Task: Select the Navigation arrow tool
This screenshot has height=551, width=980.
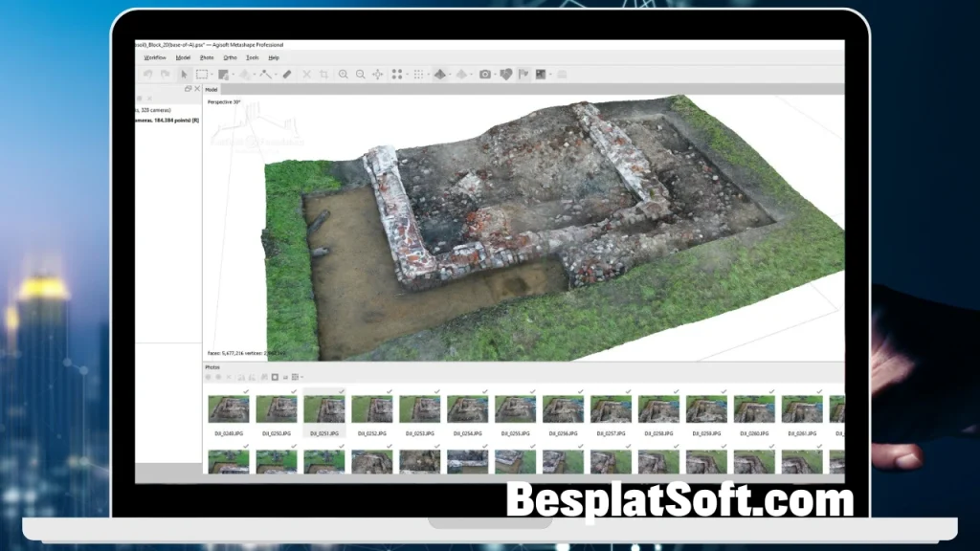Action: [183, 74]
